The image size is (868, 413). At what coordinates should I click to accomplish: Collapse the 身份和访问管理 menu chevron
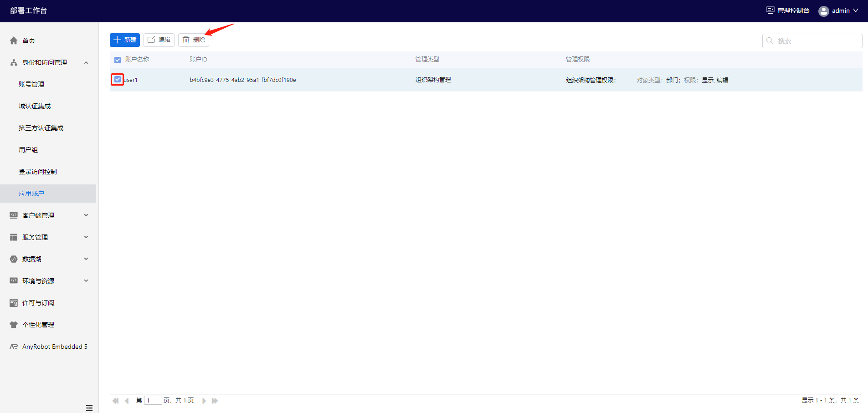(x=86, y=62)
